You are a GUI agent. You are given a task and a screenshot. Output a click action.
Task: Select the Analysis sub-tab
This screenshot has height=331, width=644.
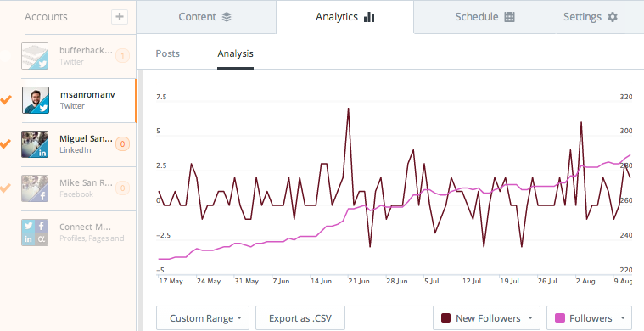pyautogui.click(x=235, y=53)
